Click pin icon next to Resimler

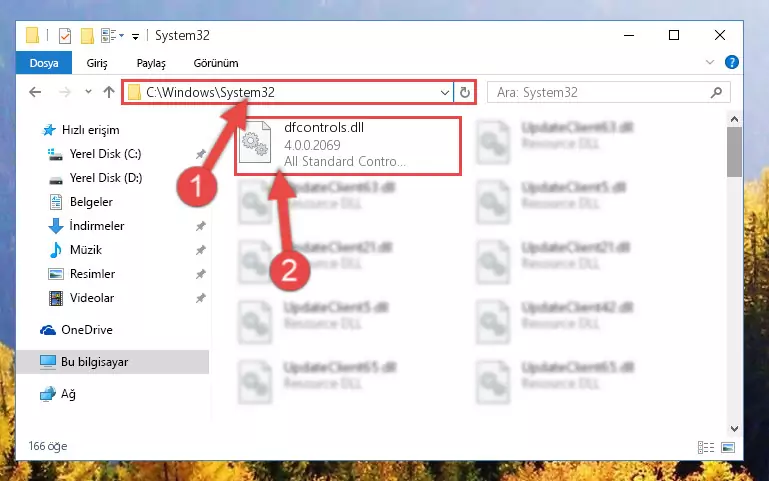click(x=201, y=274)
